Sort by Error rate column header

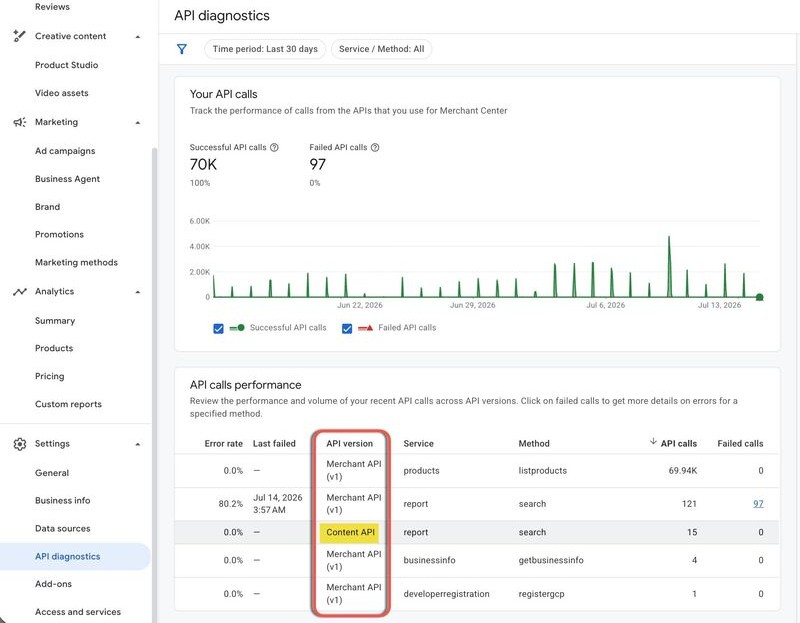click(x=223, y=444)
